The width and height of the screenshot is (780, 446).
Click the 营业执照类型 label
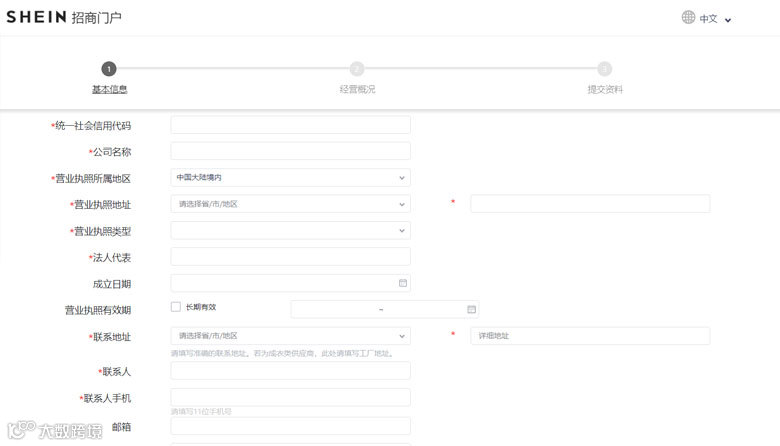pyautogui.click(x=102, y=231)
